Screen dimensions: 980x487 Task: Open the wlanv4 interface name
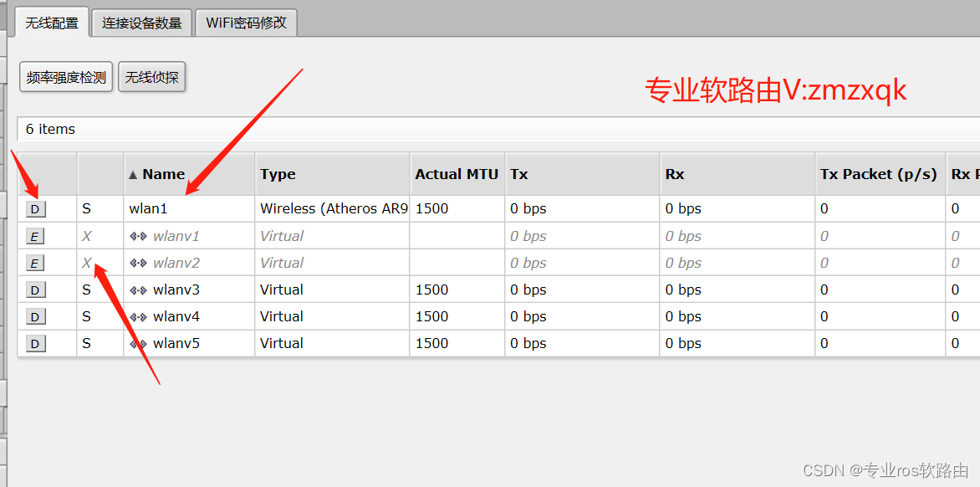[x=176, y=317]
